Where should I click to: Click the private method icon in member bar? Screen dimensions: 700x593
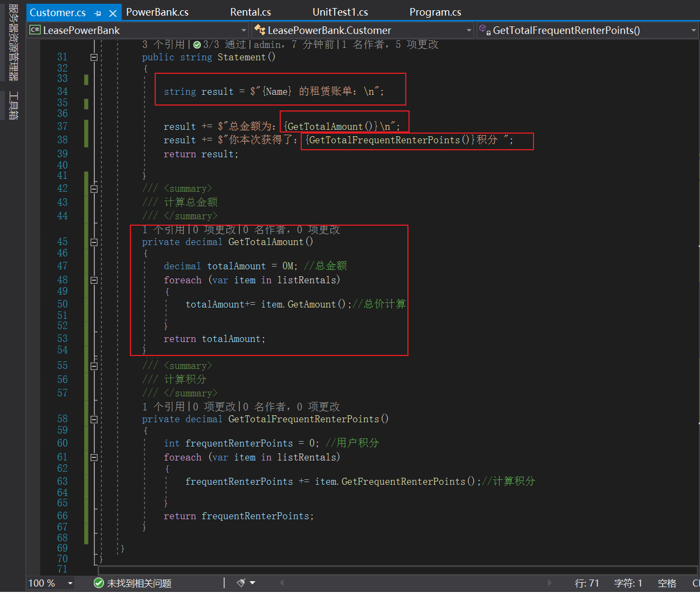(484, 30)
